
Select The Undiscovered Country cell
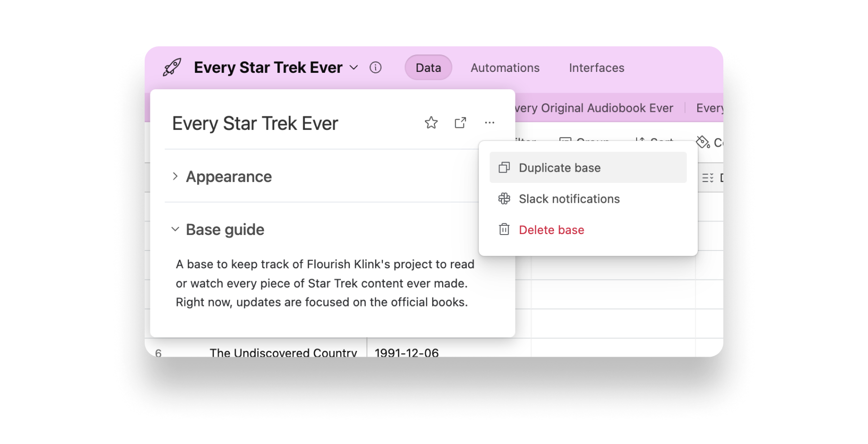[283, 353]
